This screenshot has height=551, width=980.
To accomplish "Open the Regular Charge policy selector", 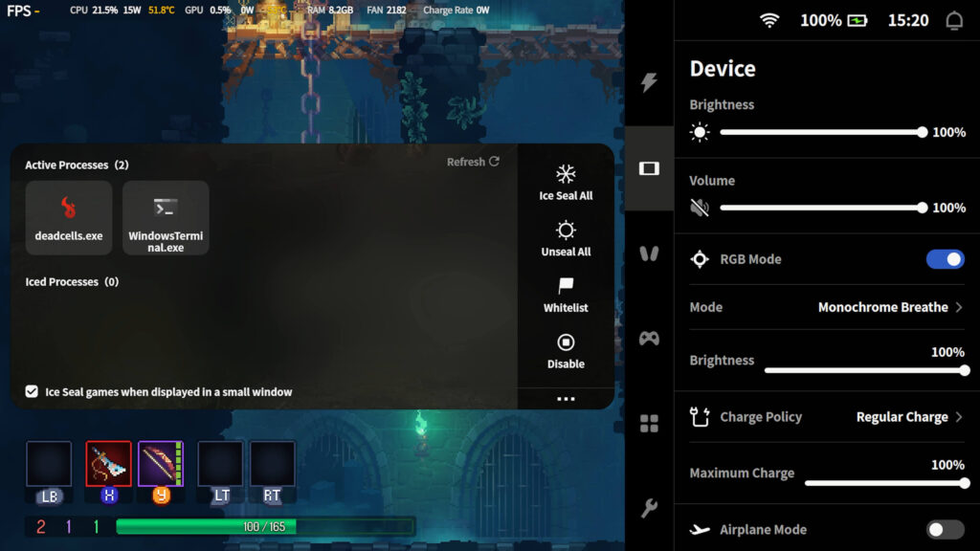I will (x=909, y=417).
